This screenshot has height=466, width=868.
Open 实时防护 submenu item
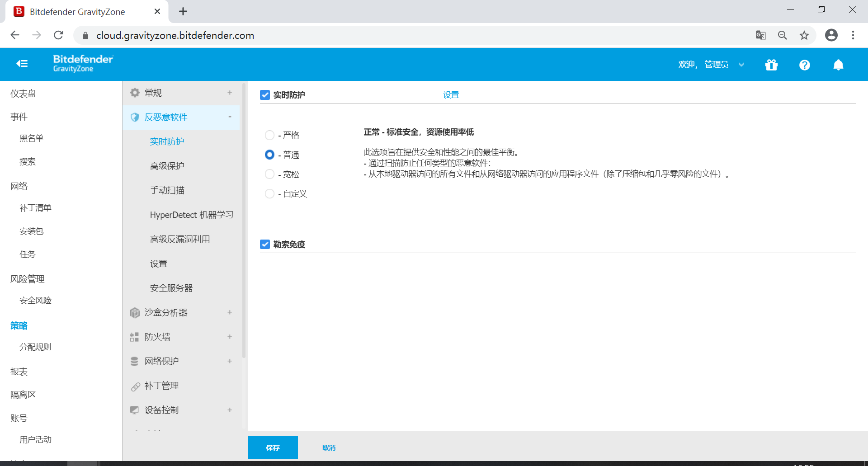167,141
